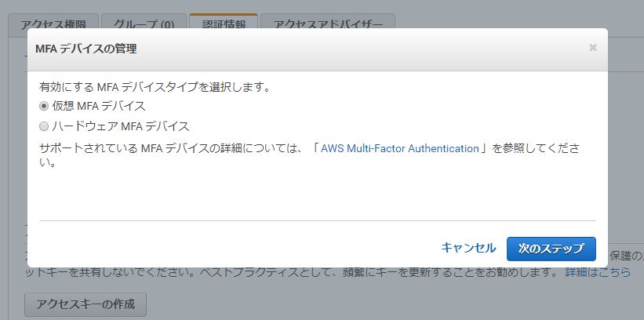Click the dialog header bar
This screenshot has height=320, width=644.
pos(318,49)
